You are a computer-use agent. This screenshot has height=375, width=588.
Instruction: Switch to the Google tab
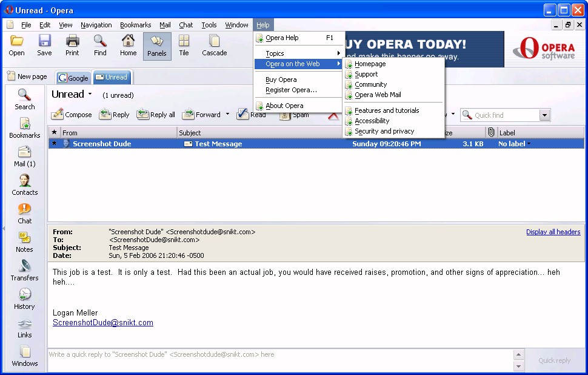tap(73, 78)
